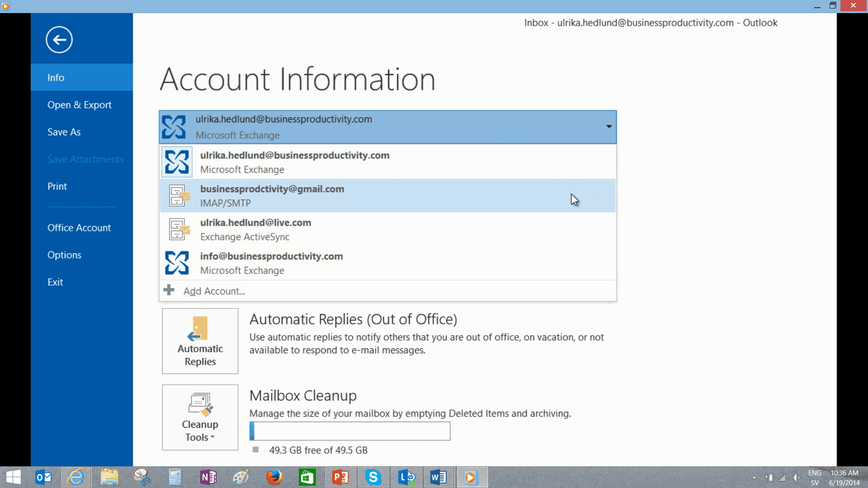868x488 pixels.
Task: Click the mailbox size progress bar
Action: click(350, 431)
